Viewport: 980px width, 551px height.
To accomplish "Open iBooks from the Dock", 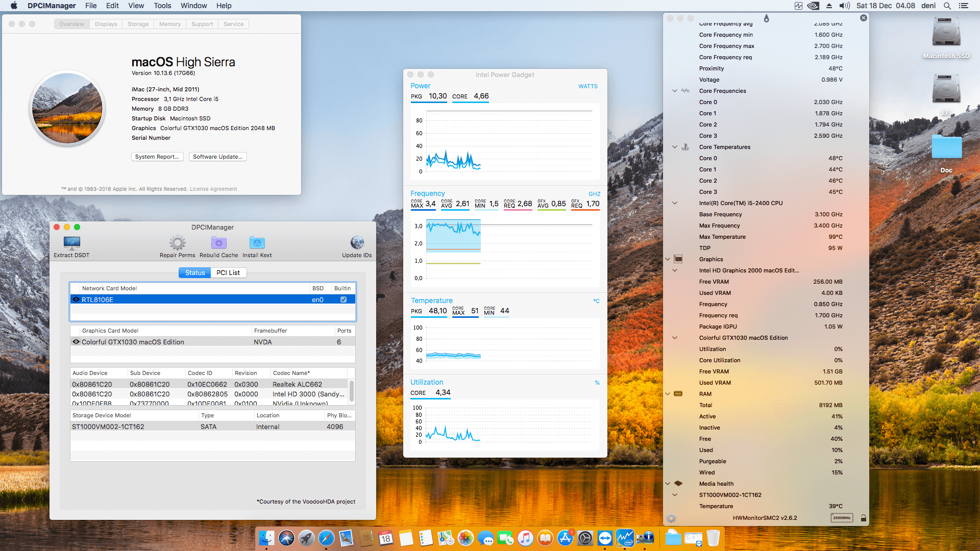I will click(x=545, y=538).
